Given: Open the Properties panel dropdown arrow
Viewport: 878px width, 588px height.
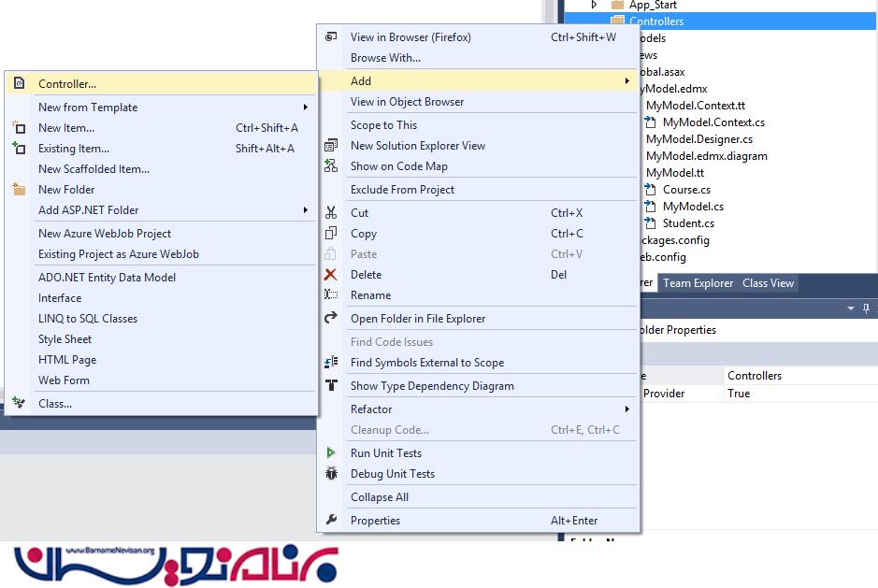Looking at the screenshot, I should coord(851,308).
